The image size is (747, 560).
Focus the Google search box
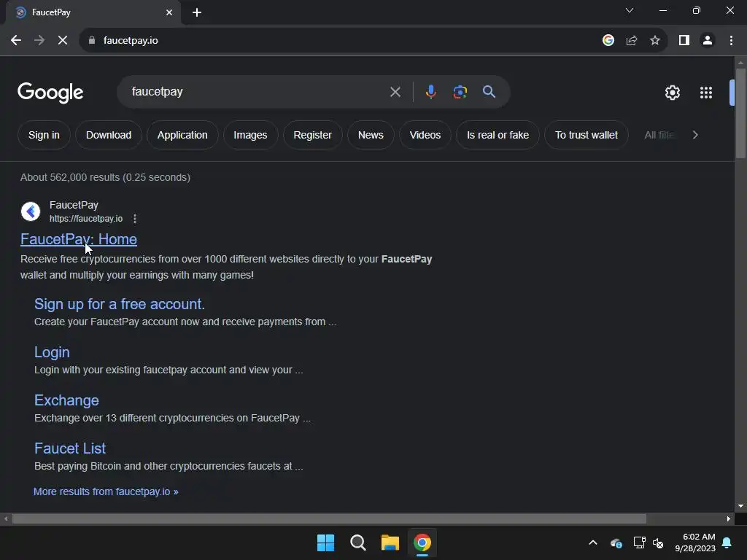(258, 92)
